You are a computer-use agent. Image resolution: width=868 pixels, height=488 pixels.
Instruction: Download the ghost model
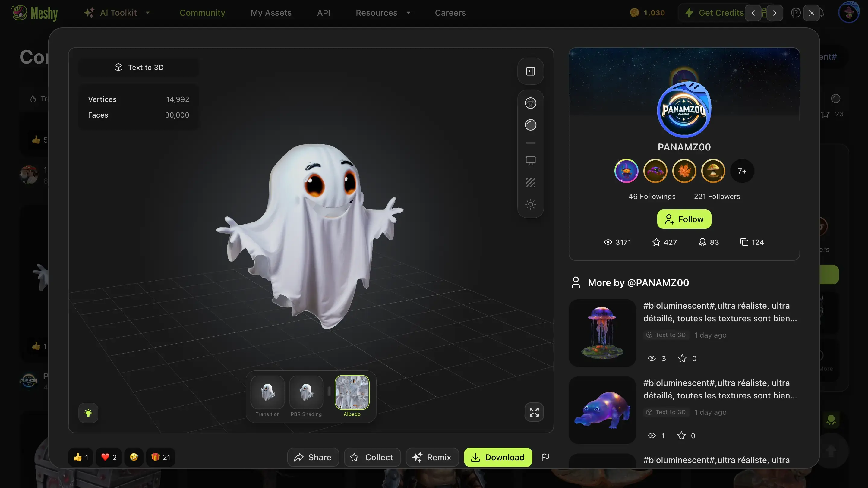coord(498,457)
